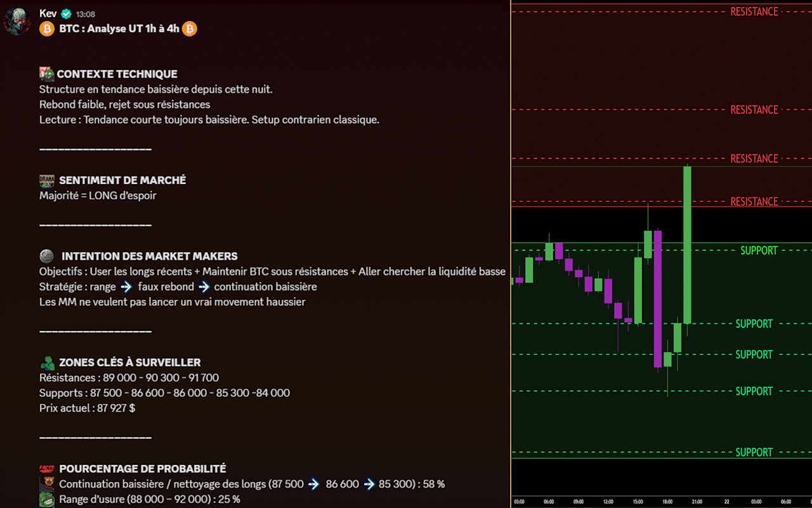Click the lowest SUPPORT label on chart
The height and width of the screenshot is (508, 812).
(754, 452)
